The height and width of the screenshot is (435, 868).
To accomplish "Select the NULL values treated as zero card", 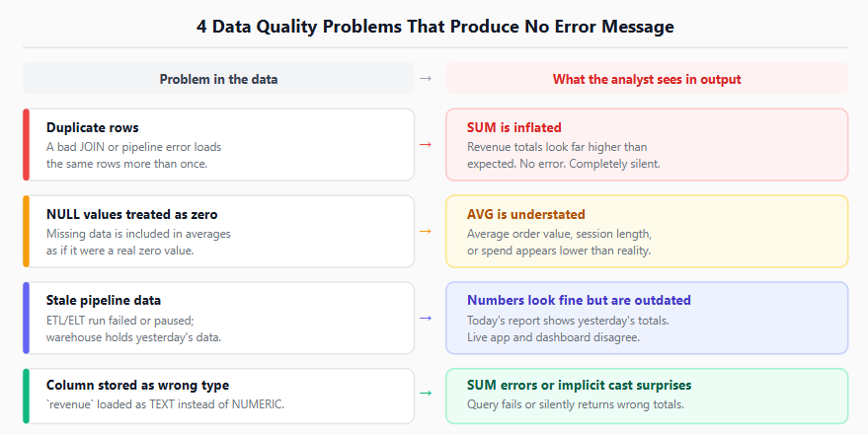I will pyautogui.click(x=218, y=231).
